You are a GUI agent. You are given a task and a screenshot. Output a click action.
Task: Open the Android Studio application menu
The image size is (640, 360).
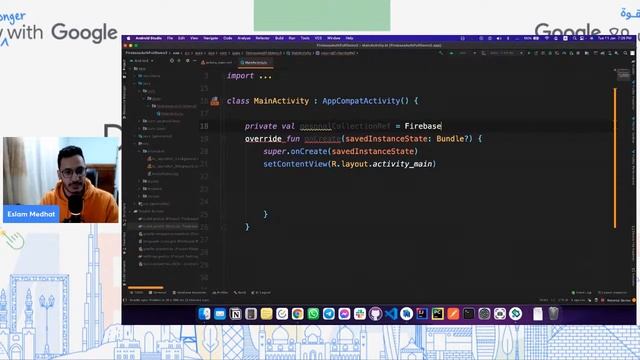pyautogui.click(x=149, y=38)
